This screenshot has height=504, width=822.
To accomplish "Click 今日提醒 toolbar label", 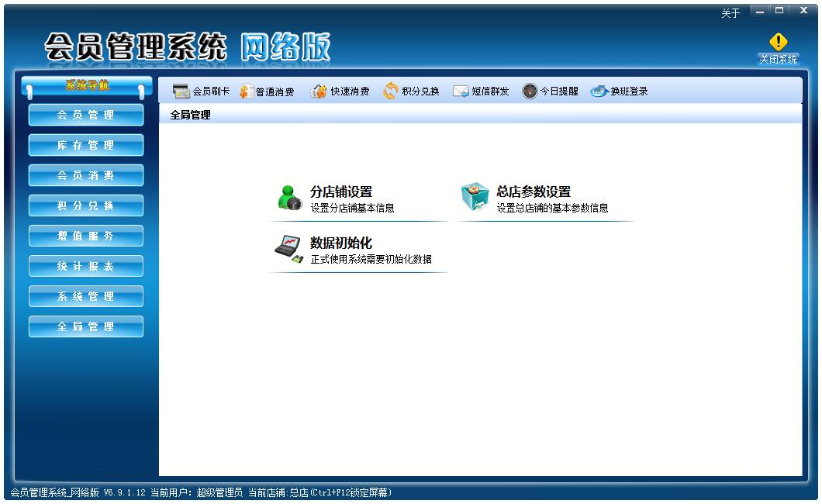I will (559, 91).
